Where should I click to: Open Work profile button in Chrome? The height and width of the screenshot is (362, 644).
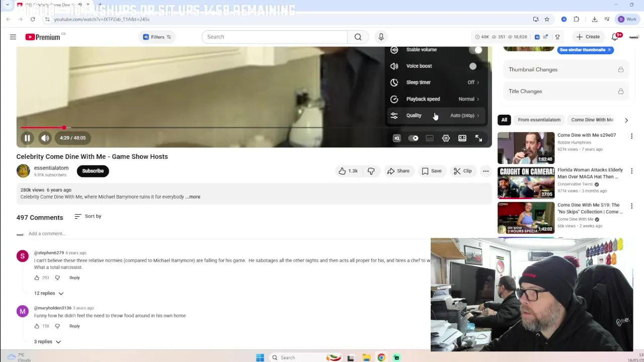pos(627,19)
